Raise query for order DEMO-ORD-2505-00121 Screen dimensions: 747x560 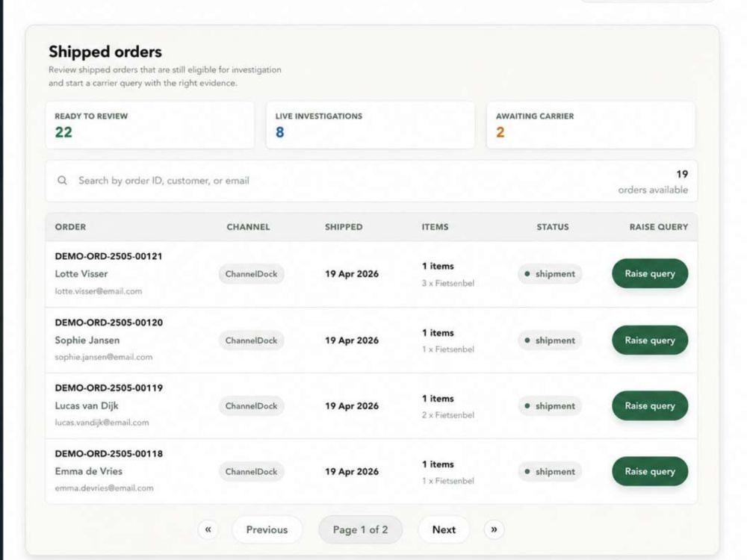pos(650,274)
